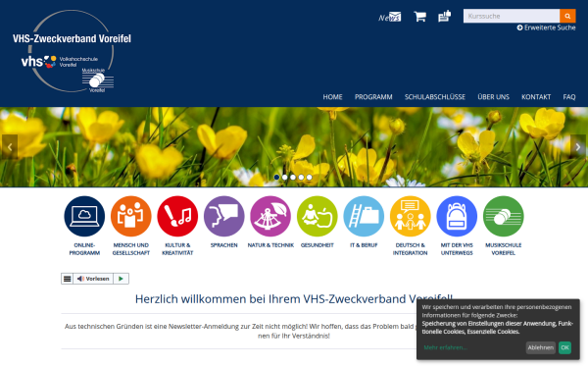This screenshot has width=588, height=368.
Task: Open Gesundheit green category icon
Action: click(318, 216)
